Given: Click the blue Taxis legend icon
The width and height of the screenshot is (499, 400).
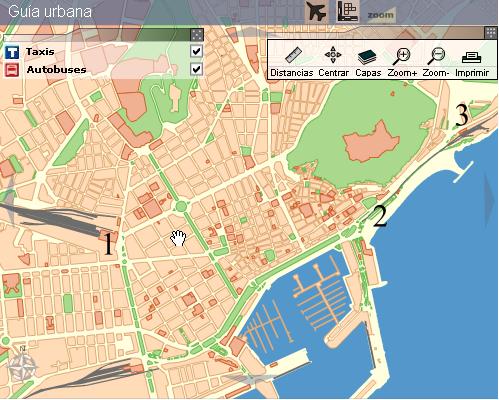Looking at the screenshot, I should [12, 52].
